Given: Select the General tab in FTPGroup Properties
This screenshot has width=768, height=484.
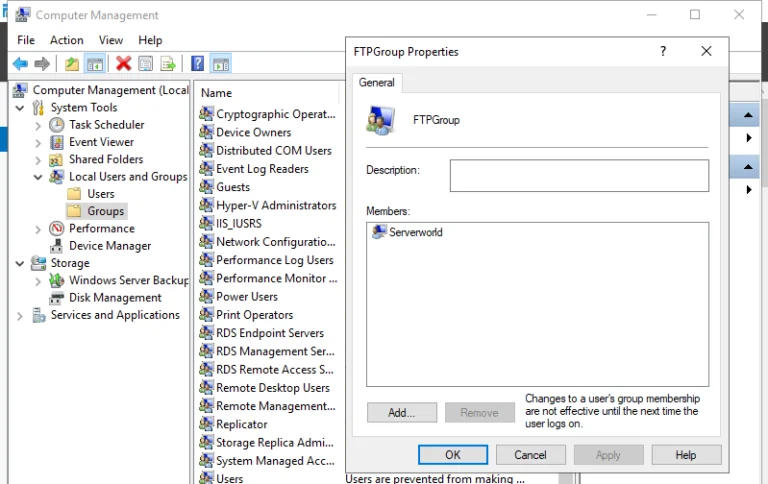Looking at the screenshot, I should pos(376,82).
